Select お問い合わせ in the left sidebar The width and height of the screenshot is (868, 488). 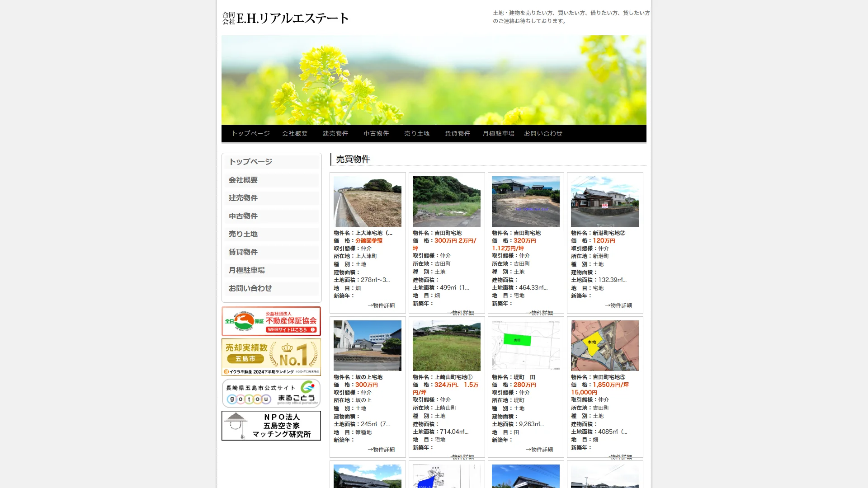272,288
